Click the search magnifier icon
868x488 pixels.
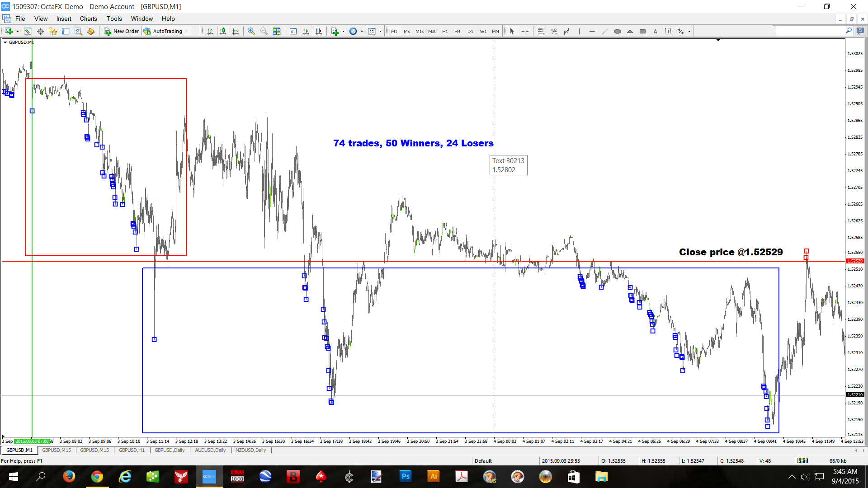click(x=849, y=31)
